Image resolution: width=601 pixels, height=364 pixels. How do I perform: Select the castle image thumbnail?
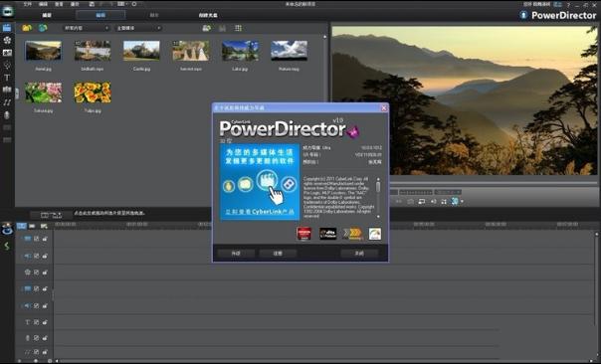tap(141, 51)
